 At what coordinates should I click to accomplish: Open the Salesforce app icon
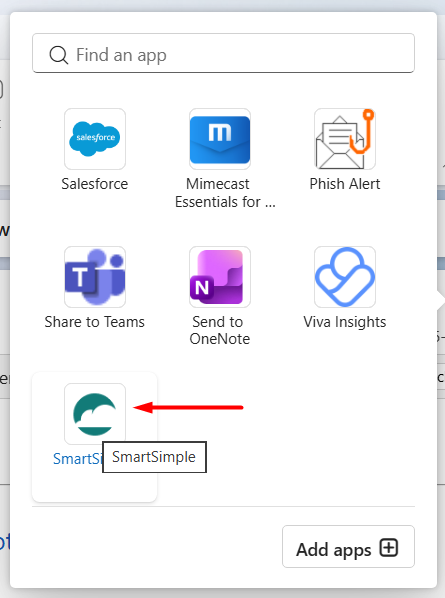pos(95,139)
